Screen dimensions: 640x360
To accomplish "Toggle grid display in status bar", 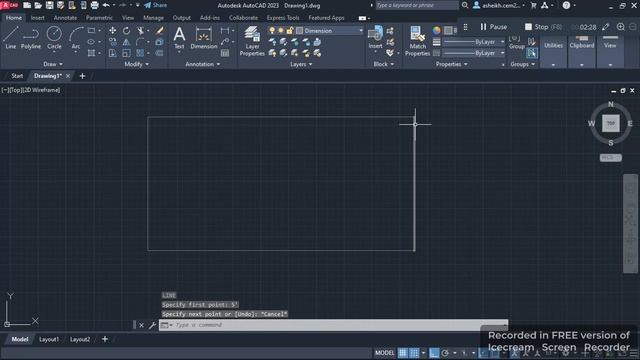I will pos(402,353).
